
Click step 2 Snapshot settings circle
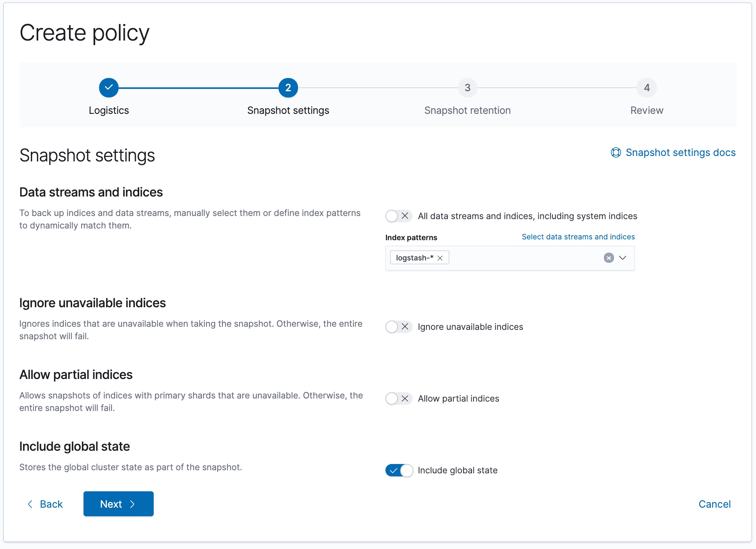click(288, 88)
